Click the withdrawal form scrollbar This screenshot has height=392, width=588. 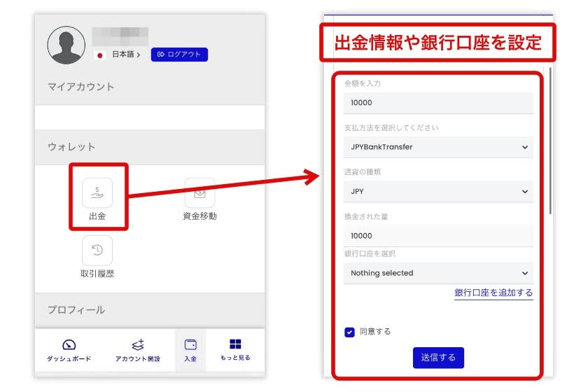tap(550, 141)
